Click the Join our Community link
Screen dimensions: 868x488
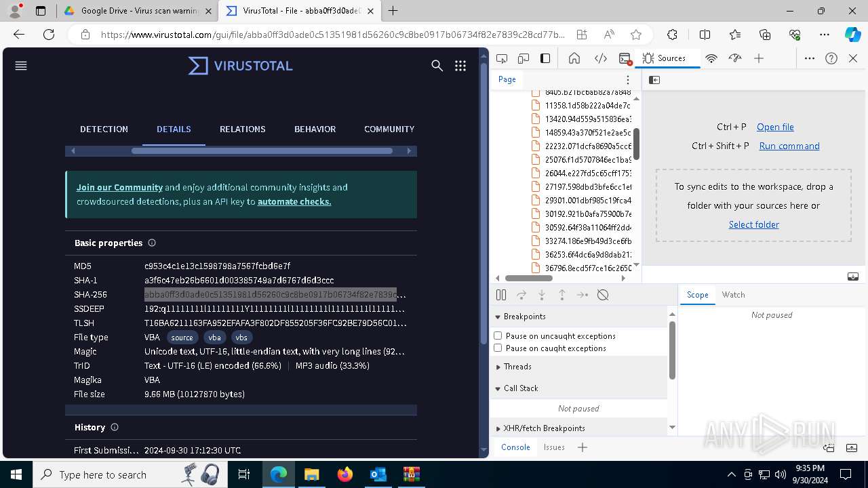coord(119,187)
